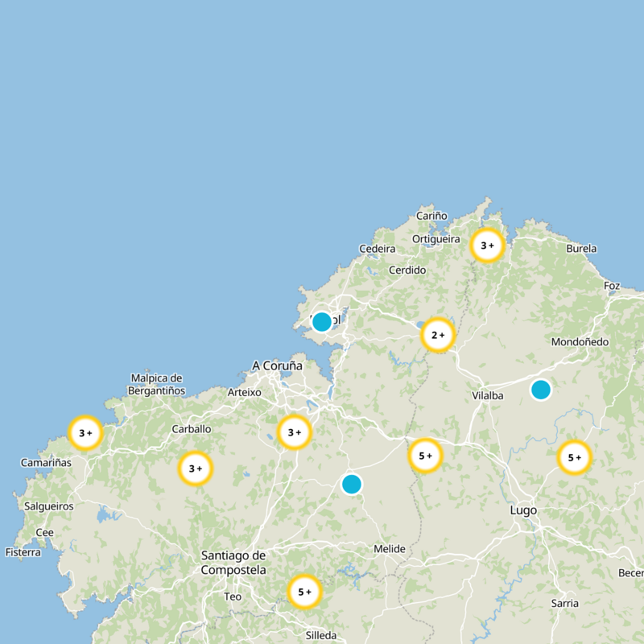Click the Fisterra town label
Image resolution: width=644 pixels, height=644 pixels.
tap(23, 552)
